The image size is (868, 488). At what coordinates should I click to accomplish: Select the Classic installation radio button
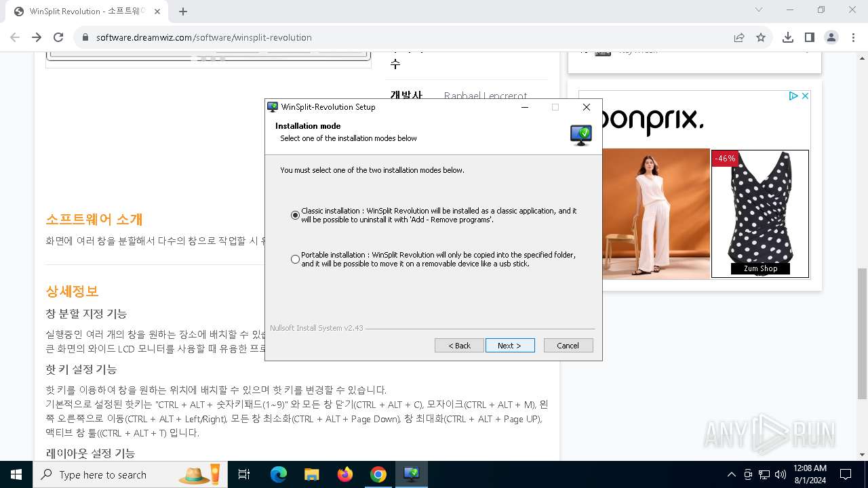click(x=295, y=216)
